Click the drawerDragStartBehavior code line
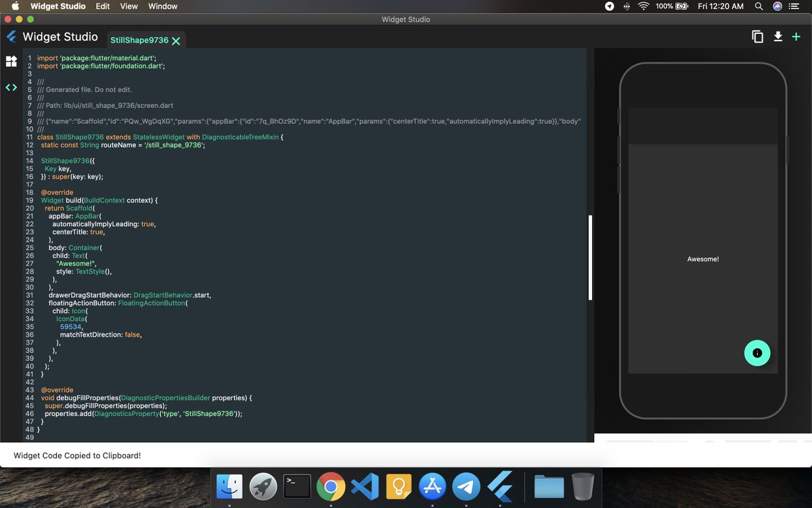 point(130,295)
